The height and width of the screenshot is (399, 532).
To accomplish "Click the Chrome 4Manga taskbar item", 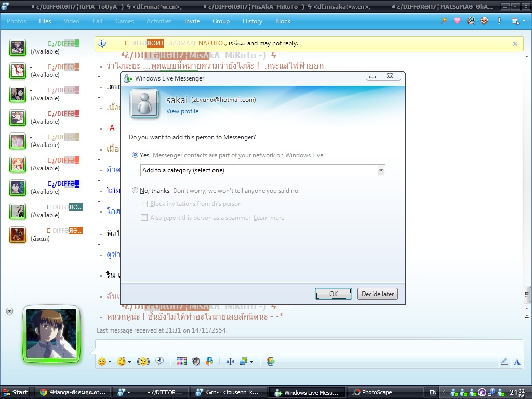I will [x=72, y=392].
